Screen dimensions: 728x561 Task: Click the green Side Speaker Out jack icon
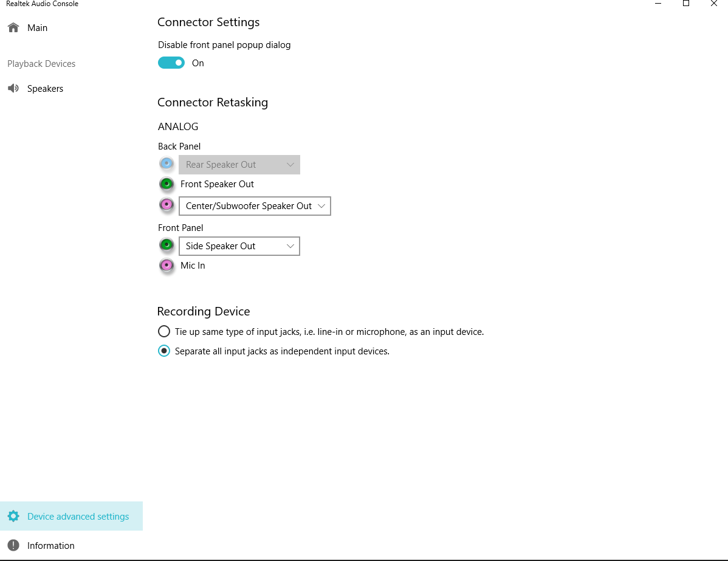coord(167,246)
